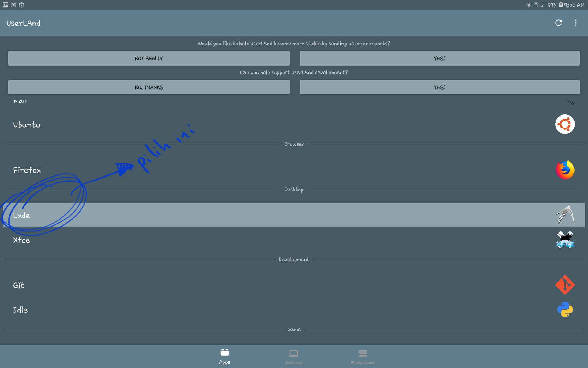Tap the UserLAnd app title
The width and height of the screenshot is (588, 368).
coord(23,23)
